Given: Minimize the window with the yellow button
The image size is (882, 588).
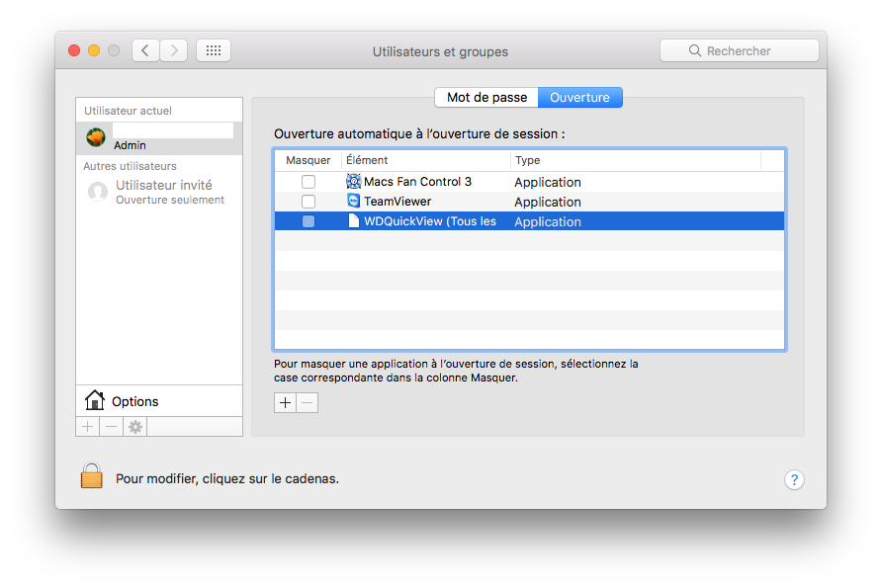Looking at the screenshot, I should [94, 50].
